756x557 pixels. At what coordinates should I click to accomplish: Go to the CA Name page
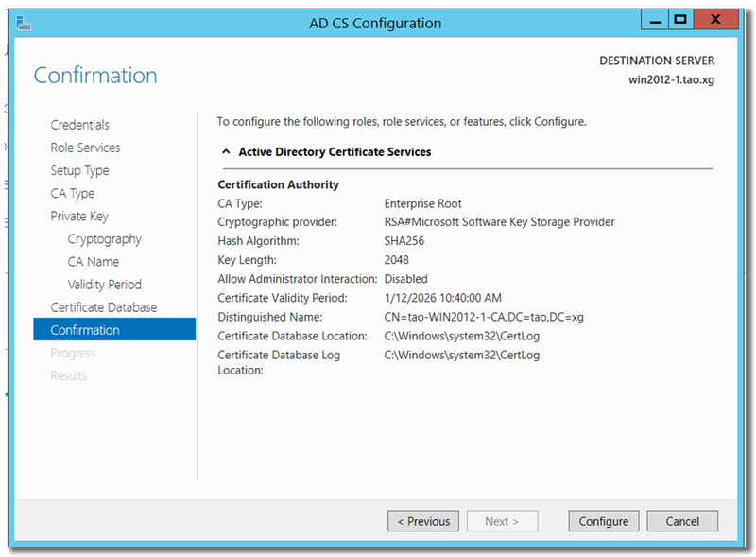[93, 262]
